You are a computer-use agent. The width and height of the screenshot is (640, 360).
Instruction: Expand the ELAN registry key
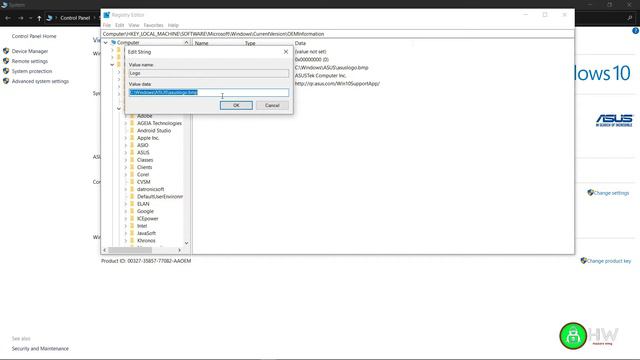pos(126,204)
